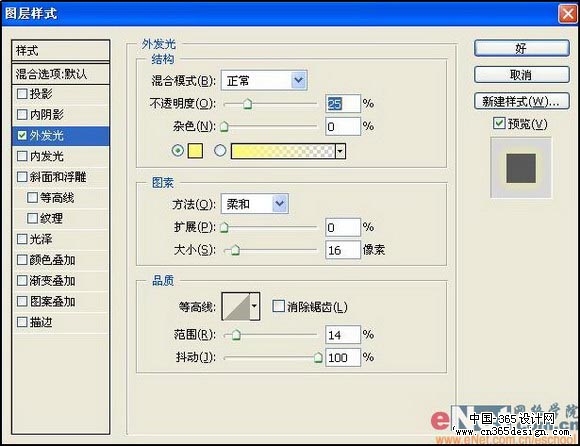The height and width of the screenshot is (446, 580).
Task: Click the 新建样式 new style button
Action: point(522,101)
